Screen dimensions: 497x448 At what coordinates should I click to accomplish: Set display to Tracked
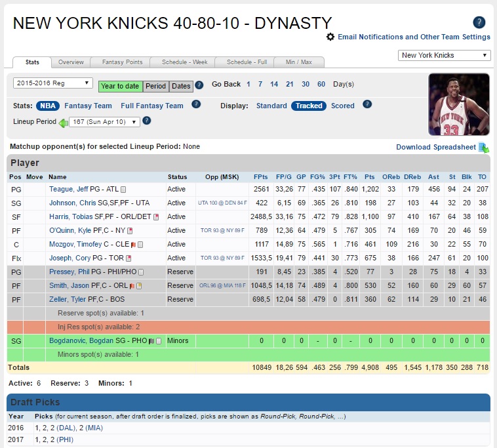[309, 106]
